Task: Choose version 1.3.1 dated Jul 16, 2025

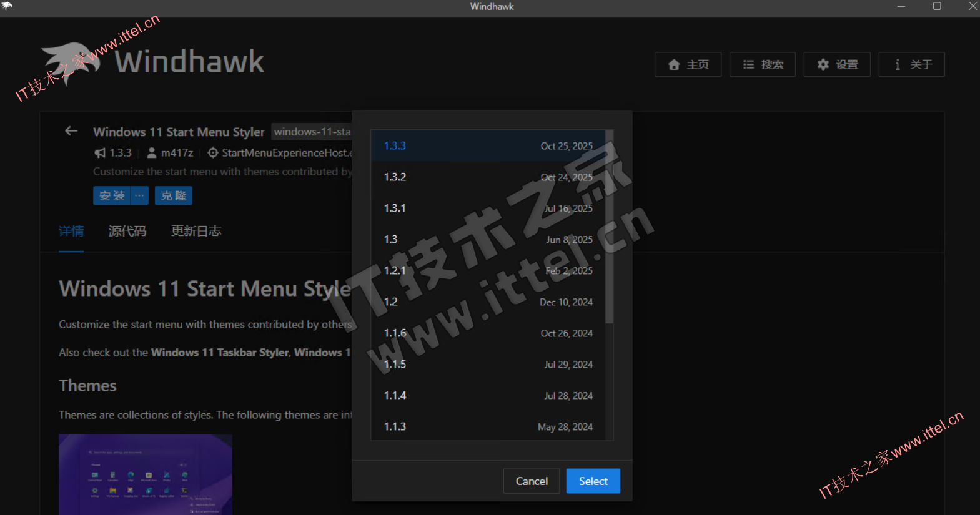Action: [x=488, y=208]
